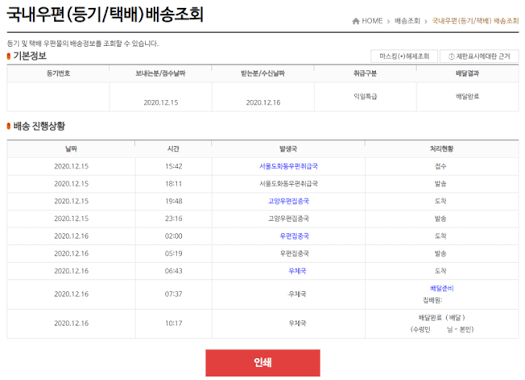The height and width of the screenshot is (380, 525).
Task: Click the HOME house icon in breadcrumb
Action: [356, 21]
